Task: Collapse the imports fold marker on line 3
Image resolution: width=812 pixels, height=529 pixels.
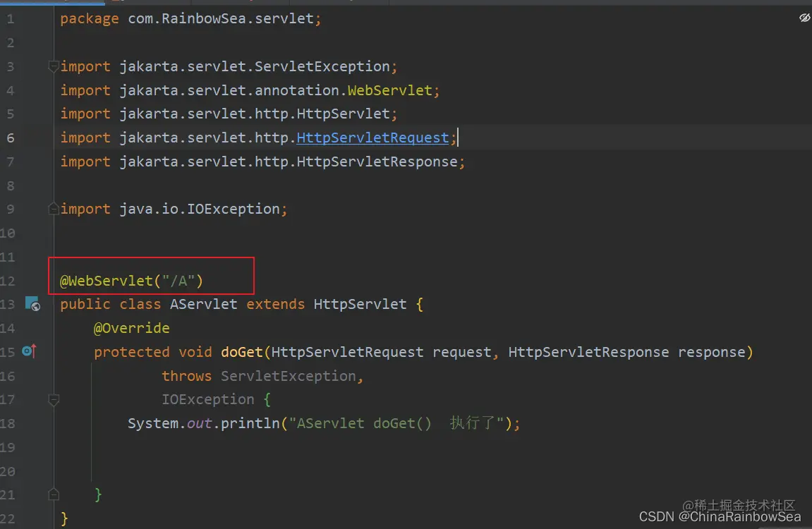Action: coord(53,66)
